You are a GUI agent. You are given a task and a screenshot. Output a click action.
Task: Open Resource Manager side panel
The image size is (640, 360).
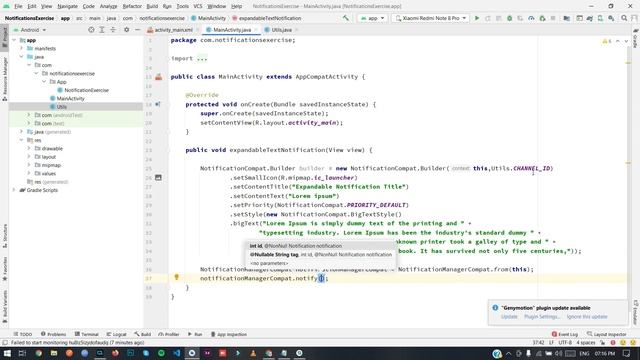point(4,79)
